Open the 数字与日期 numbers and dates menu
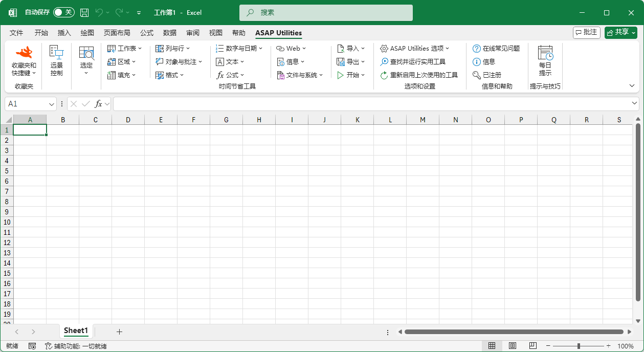644x352 pixels. [x=239, y=49]
